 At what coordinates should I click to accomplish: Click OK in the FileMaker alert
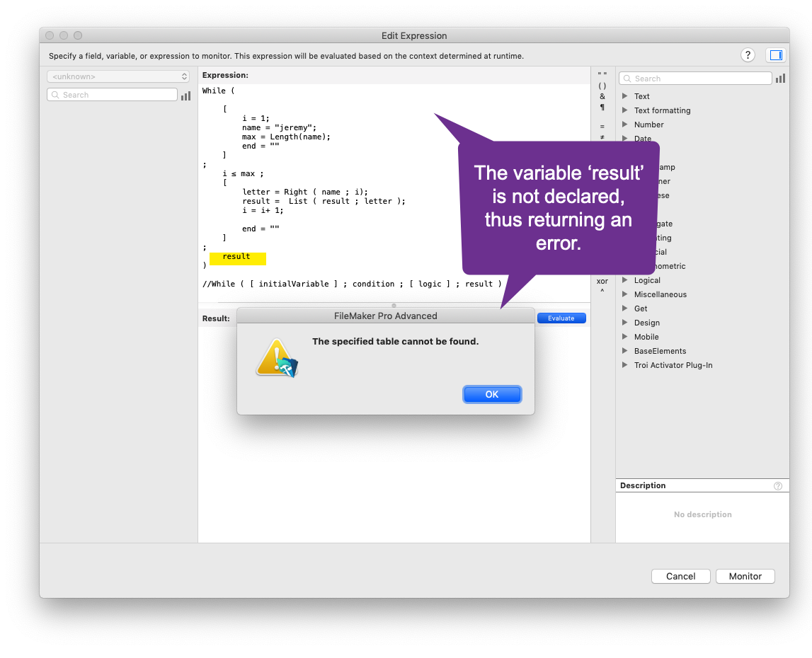tap(492, 395)
